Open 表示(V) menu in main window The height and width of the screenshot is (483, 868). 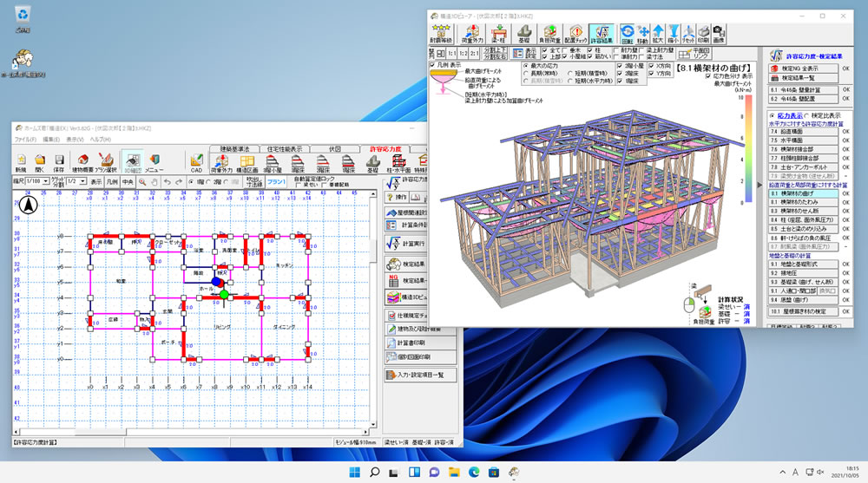click(x=75, y=140)
